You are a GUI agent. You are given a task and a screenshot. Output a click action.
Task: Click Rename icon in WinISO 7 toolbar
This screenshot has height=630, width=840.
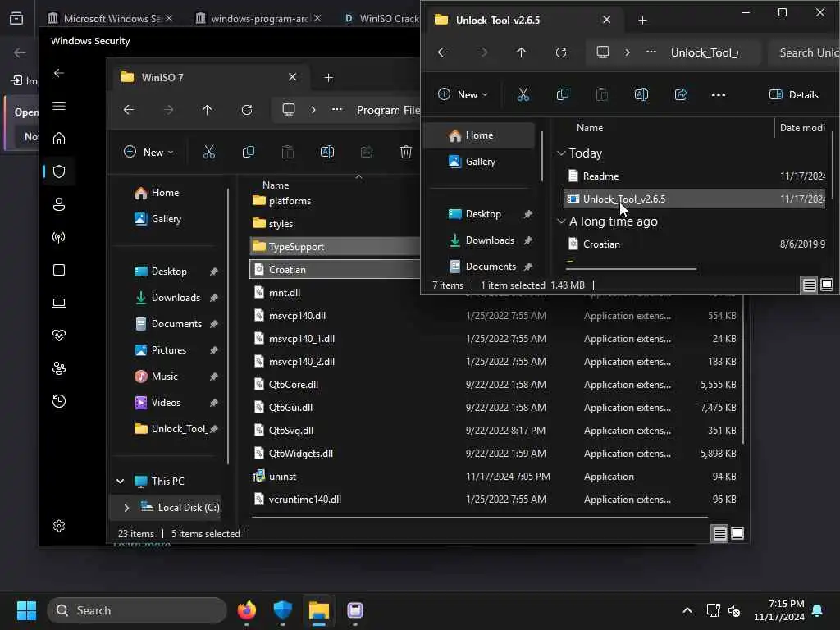pos(326,152)
